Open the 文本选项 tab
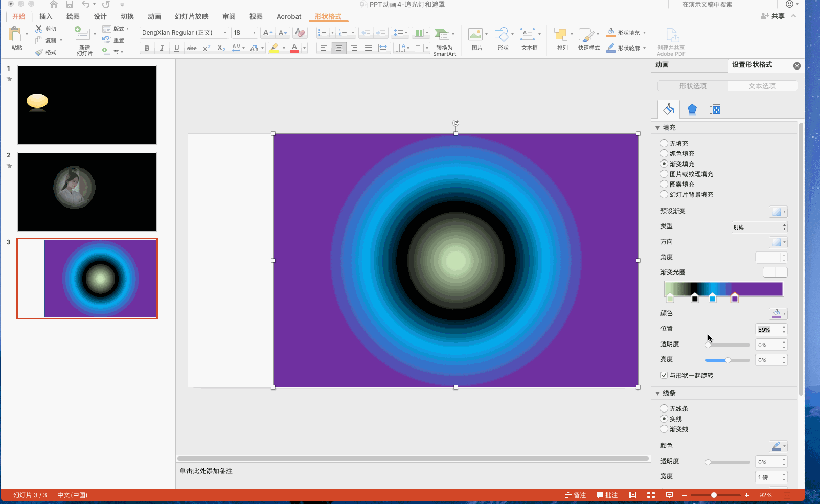 tap(762, 86)
